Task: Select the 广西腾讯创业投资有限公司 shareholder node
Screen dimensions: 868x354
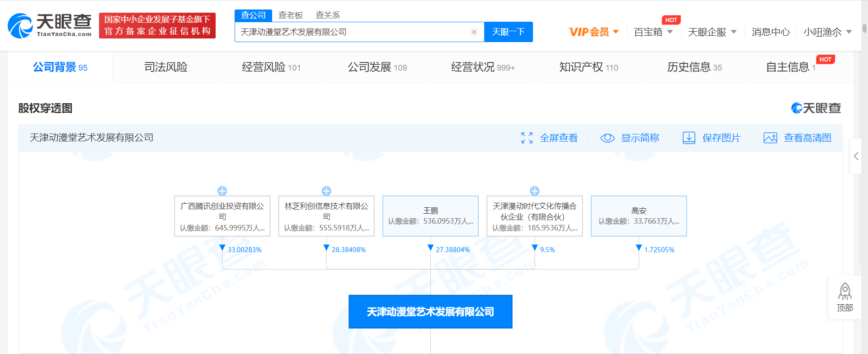Action: click(x=222, y=216)
